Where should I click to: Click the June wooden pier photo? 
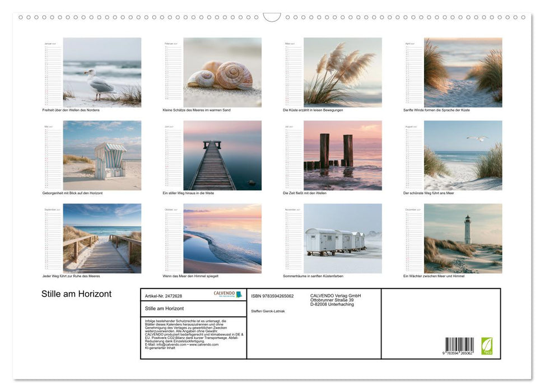point(222,156)
